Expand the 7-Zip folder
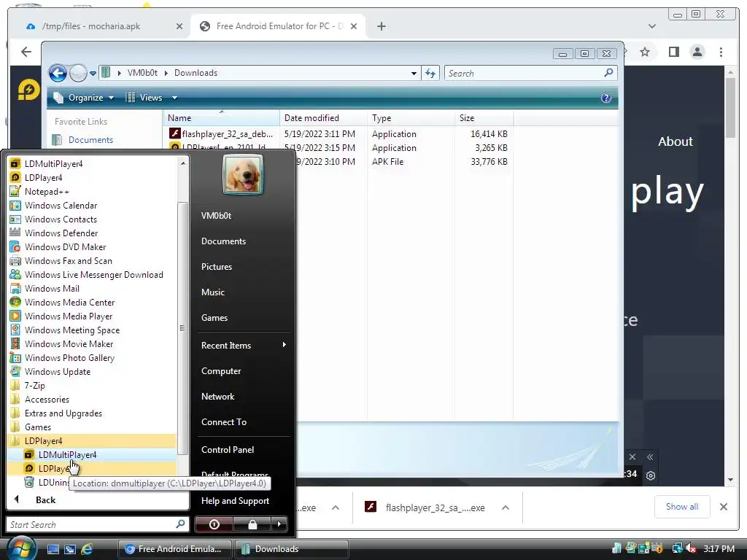 click(x=34, y=385)
